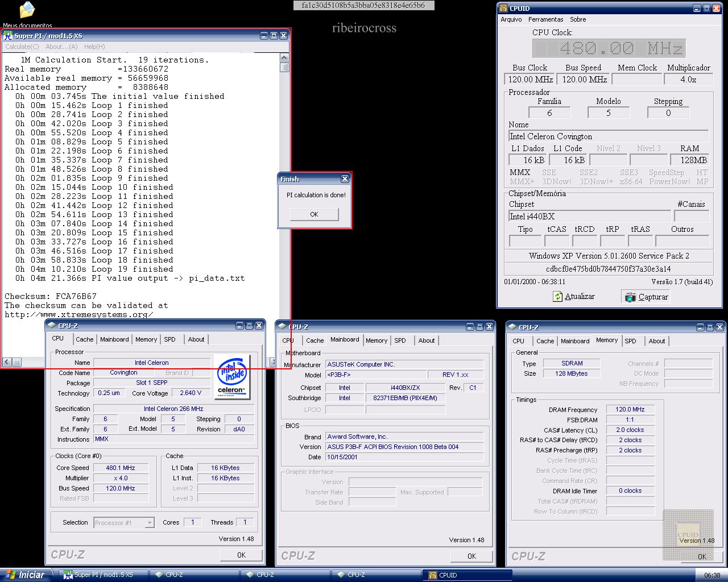Click the Intel Inside Celeron logo
Screen dimensions: 728x582
click(232, 376)
